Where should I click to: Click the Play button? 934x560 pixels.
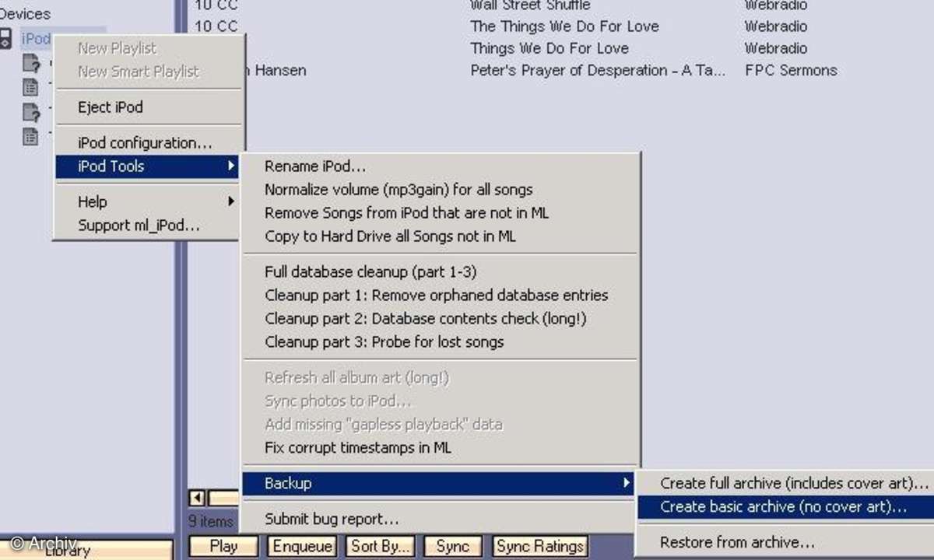coord(223,546)
